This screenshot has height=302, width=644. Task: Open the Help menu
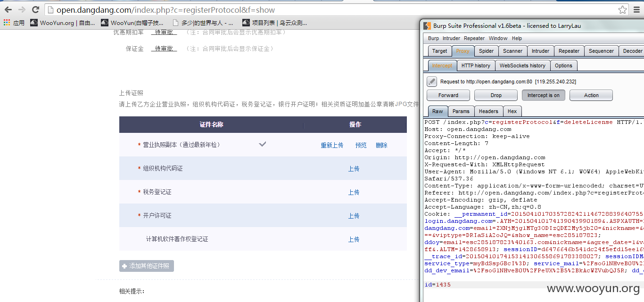(x=517, y=38)
